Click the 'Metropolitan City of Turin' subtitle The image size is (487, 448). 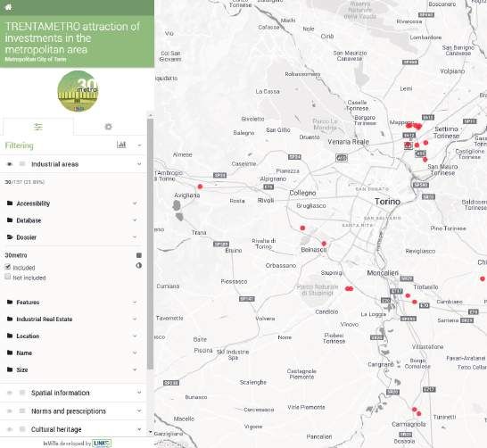click(36, 59)
